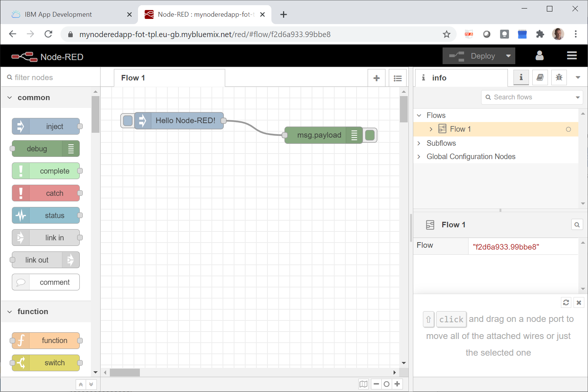Refresh the tip with the reload icon
The height and width of the screenshot is (392, 588).
pyautogui.click(x=566, y=303)
